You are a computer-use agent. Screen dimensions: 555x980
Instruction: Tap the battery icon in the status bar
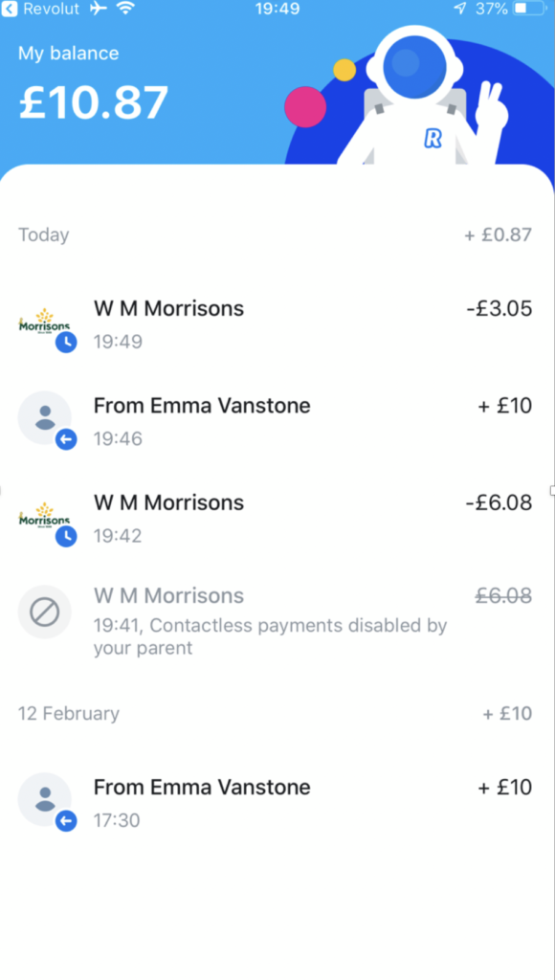529,10
